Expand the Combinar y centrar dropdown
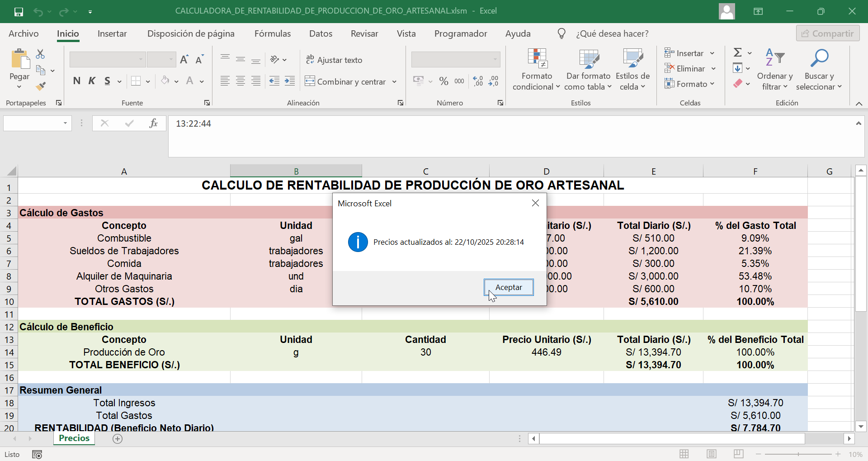The image size is (868, 461). pos(394,81)
